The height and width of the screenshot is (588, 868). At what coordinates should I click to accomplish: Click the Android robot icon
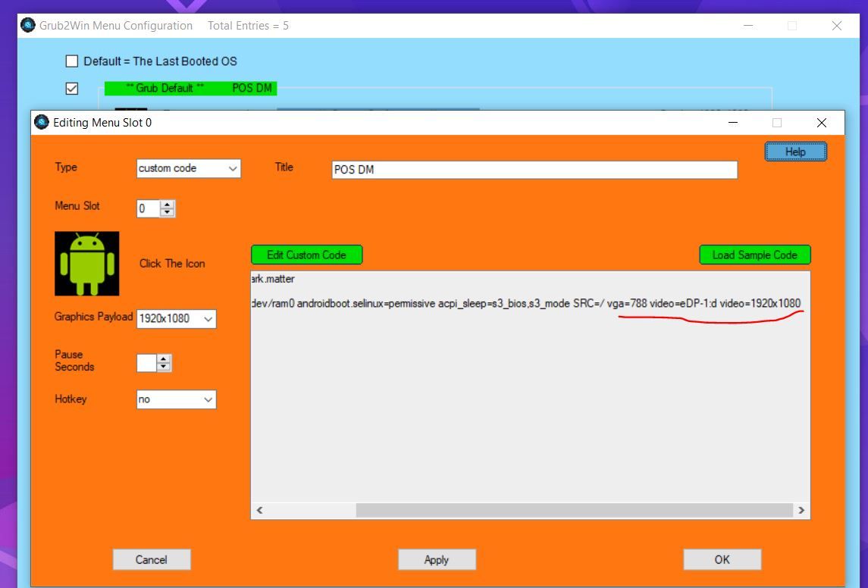(x=86, y=263)
